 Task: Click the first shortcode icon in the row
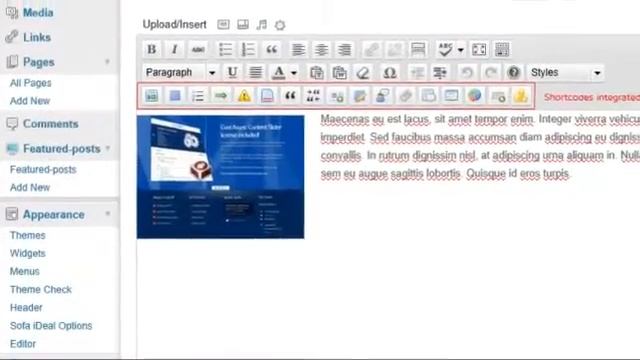coord(152,96)
